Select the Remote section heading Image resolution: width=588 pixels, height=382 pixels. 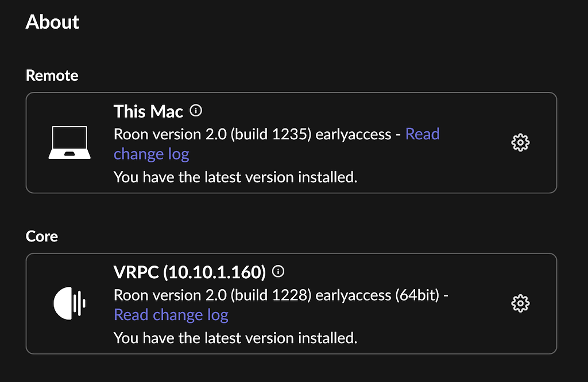(x=52, y=75)
